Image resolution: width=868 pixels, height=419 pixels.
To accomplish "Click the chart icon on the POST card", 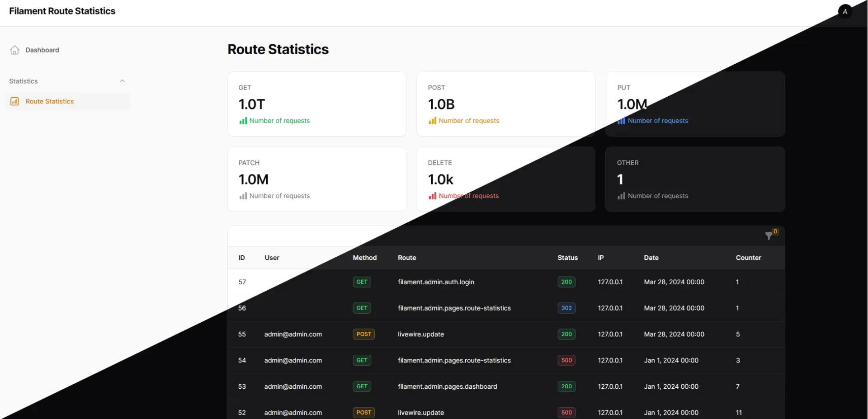I will pyautogui.click(x=432, y=121).
